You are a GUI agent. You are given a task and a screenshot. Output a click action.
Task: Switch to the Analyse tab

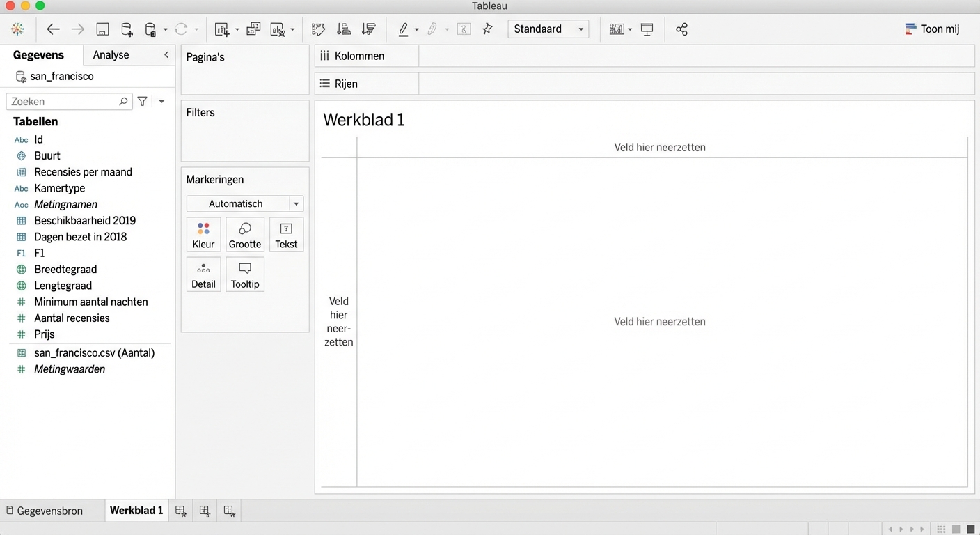coord(111,54)
